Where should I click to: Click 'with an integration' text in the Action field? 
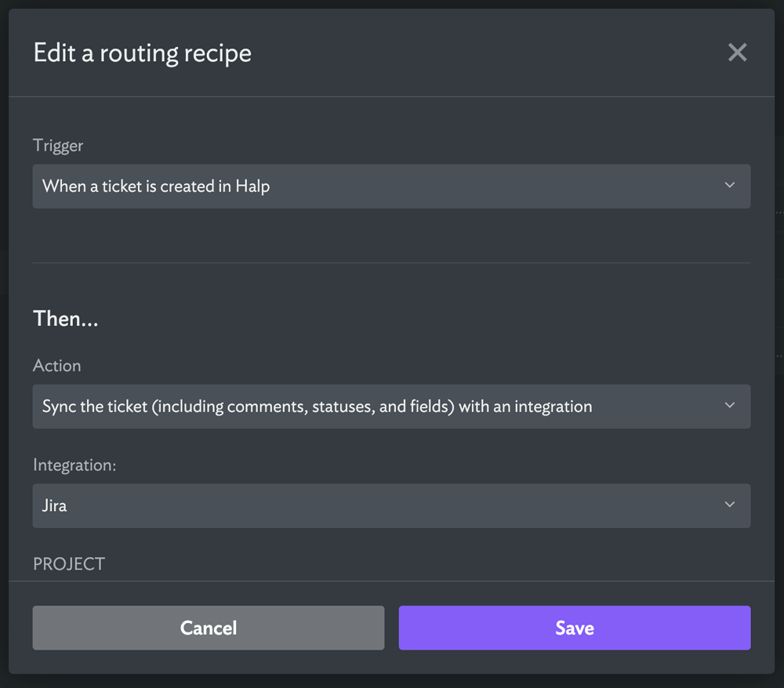525,406
